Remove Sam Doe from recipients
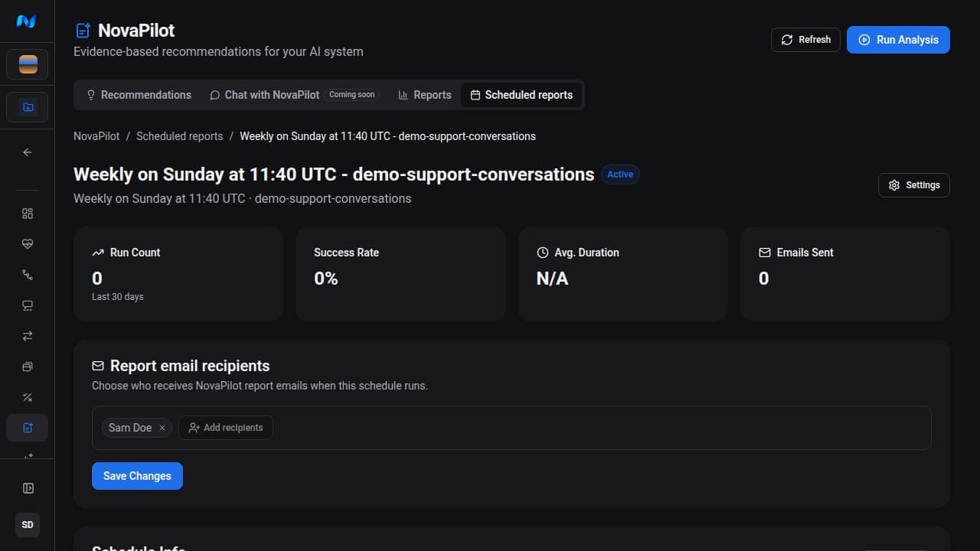 (162, 428)
